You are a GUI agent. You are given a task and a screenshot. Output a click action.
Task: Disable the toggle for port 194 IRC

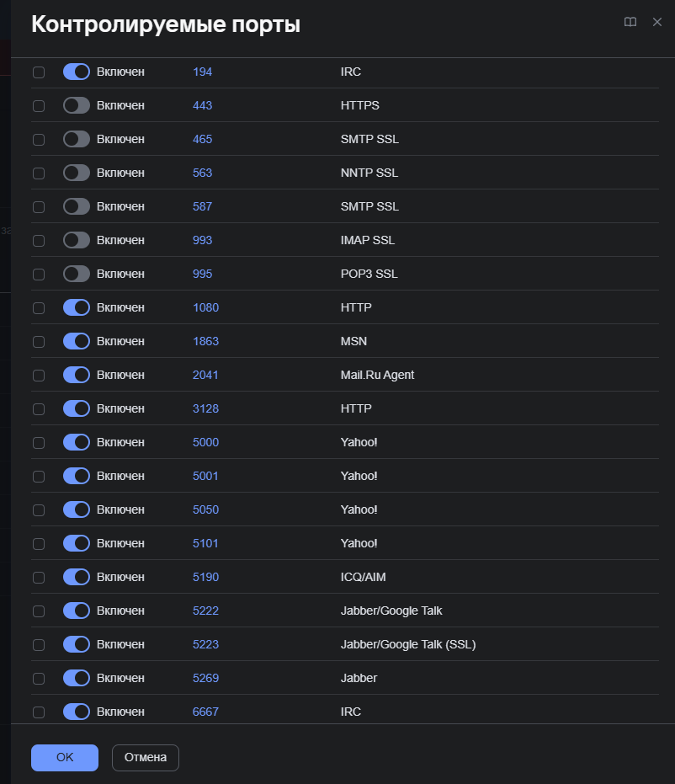77,72
